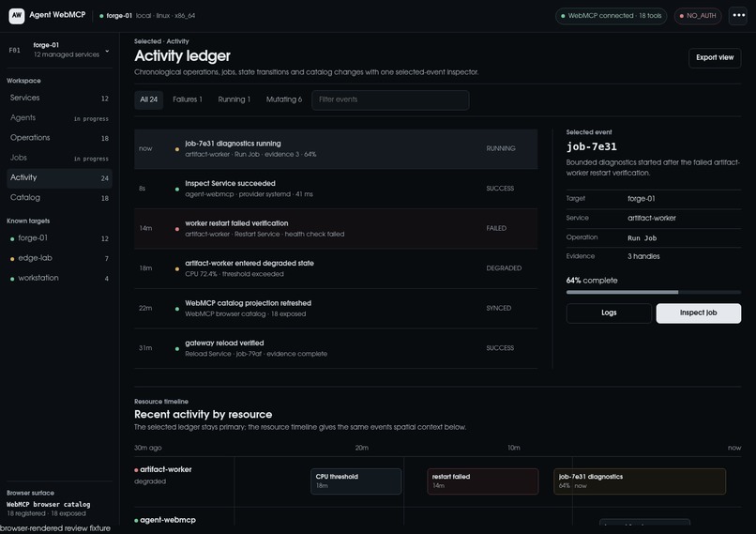756x534 pixels.
Task: Click the Logs button
Action: coord(609,313)
